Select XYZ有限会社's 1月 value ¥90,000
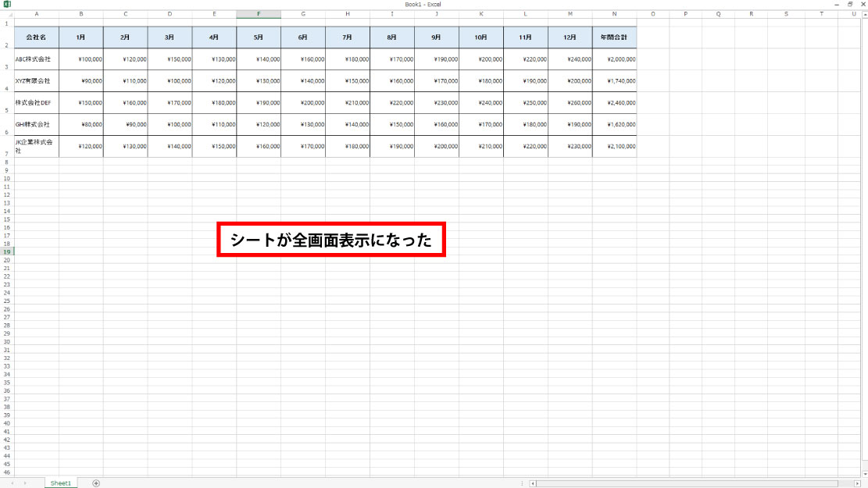Viewport: 868px width, 488px height. tap(80, 80)
